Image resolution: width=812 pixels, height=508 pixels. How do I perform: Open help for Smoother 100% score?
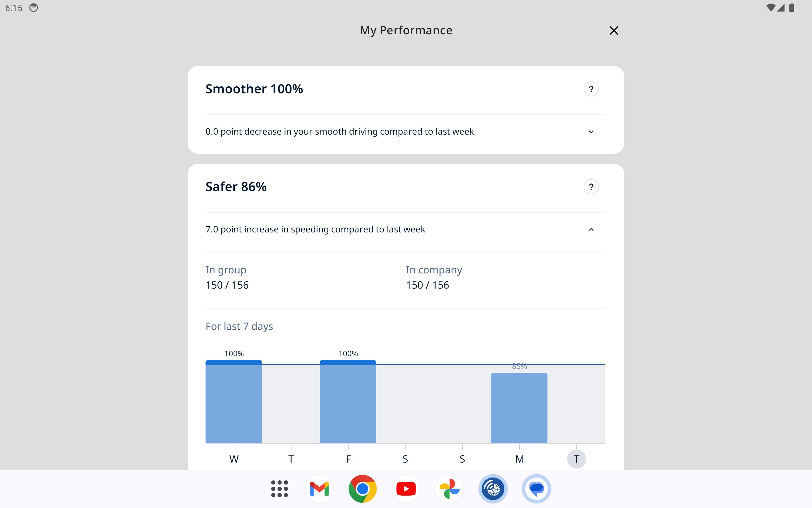coord(591,89)
